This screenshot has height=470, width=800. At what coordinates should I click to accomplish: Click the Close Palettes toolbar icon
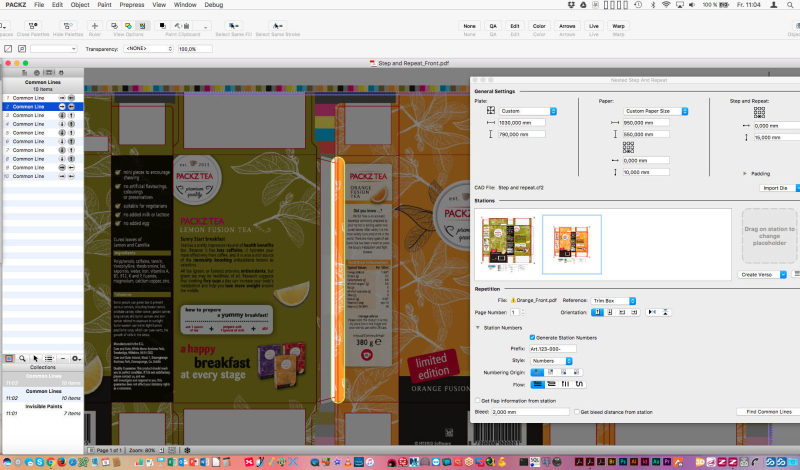point(33,26)
